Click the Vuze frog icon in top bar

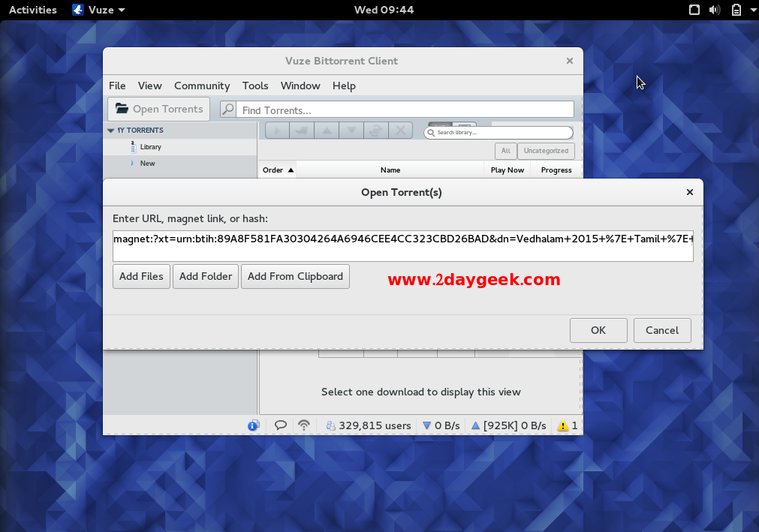point(78,10)
